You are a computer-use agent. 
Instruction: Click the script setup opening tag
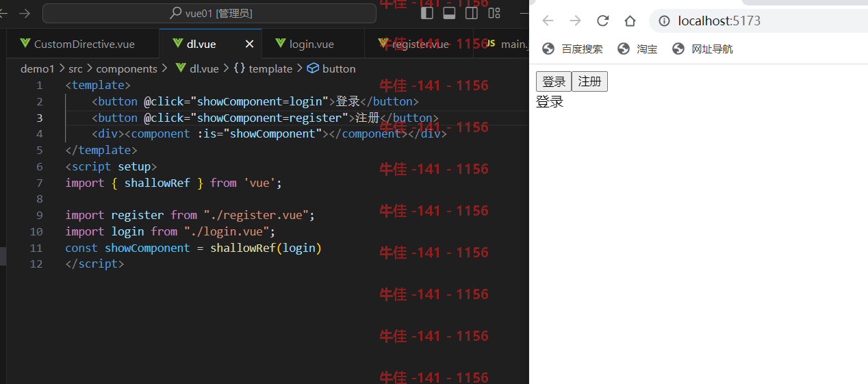[112, 166]
